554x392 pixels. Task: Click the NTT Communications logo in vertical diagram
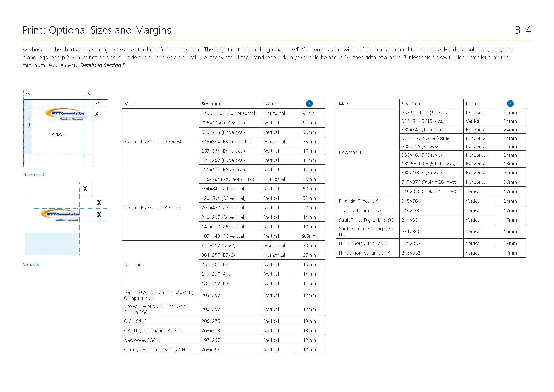point(60,215)
